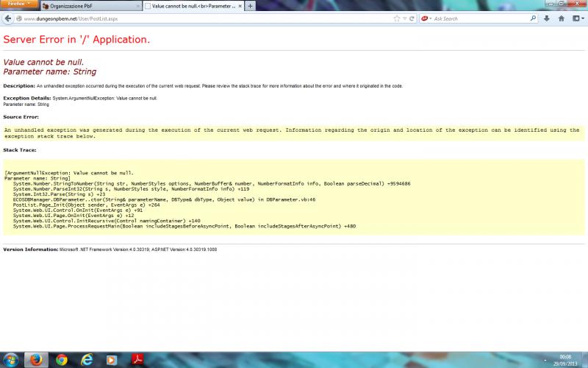This screenshot has height=368, width=588.
Task: Open Windows Media Player from the taskbar
Action: tap(111, 360)
